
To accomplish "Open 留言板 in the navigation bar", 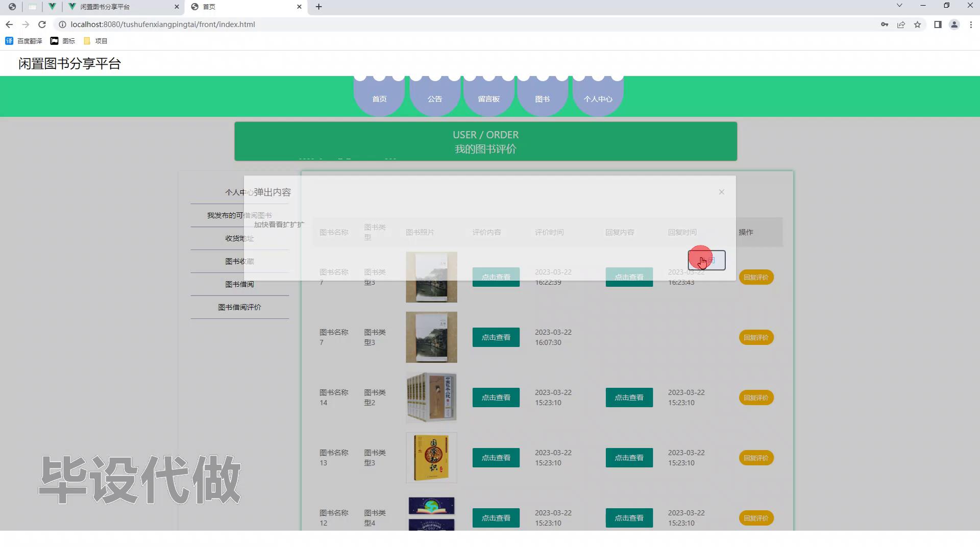I will click(488, 96).
